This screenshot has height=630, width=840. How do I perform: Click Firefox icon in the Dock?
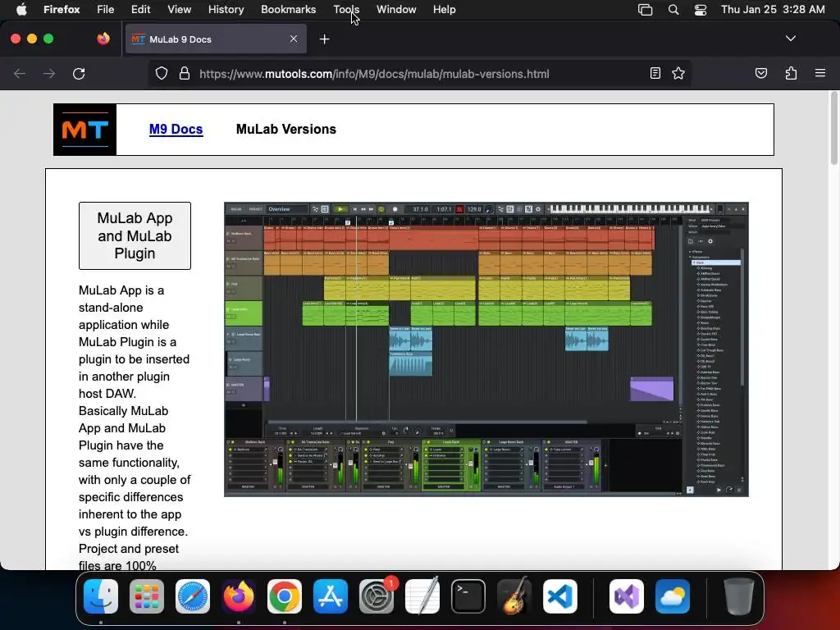[x=239, y=596]
